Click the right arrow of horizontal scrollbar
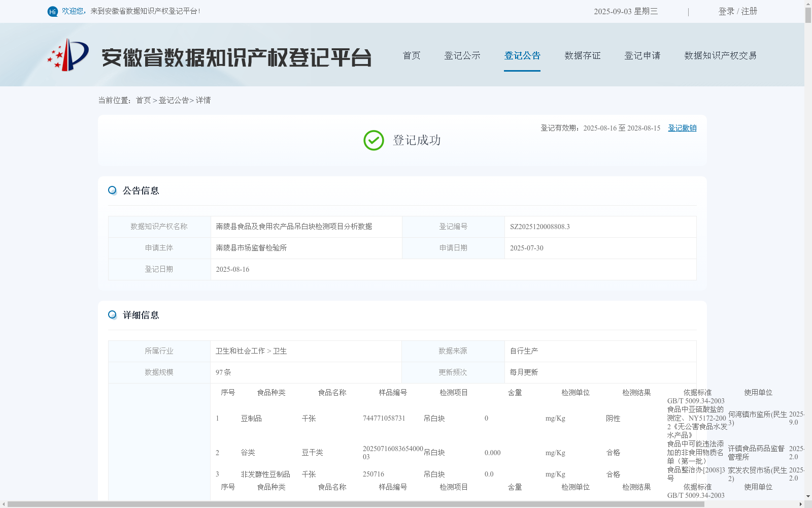The height and width of the screenshot is (508, 812). tap(801, 504)
